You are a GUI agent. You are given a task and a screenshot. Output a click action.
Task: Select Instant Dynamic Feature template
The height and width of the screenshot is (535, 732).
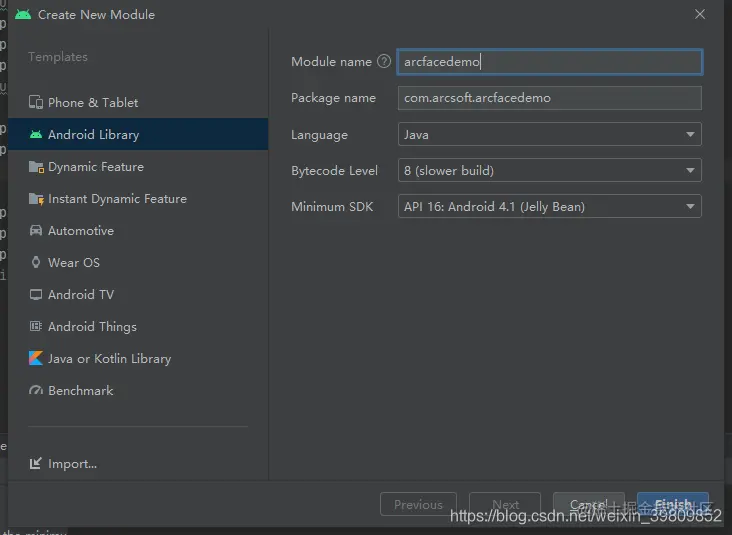[x=138, y=199]
